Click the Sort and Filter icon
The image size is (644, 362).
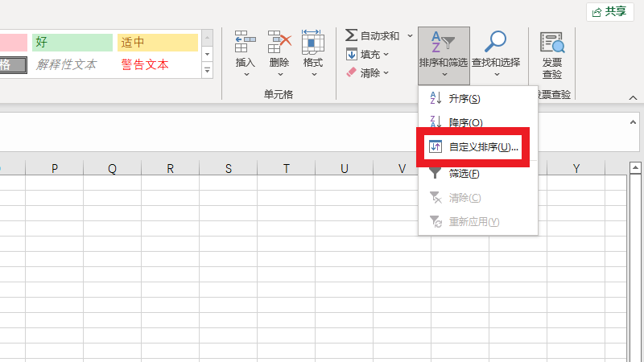click(x=443, y=42)
